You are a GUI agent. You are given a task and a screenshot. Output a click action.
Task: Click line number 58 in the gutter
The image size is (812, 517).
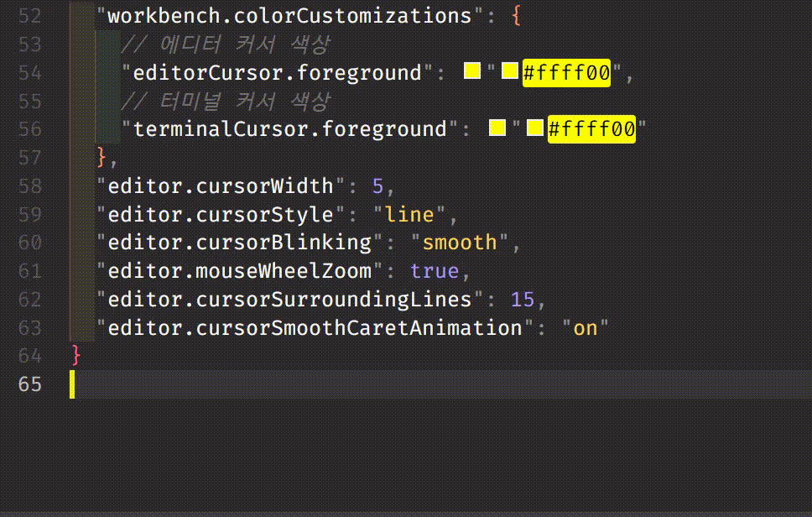pos(29,186)
